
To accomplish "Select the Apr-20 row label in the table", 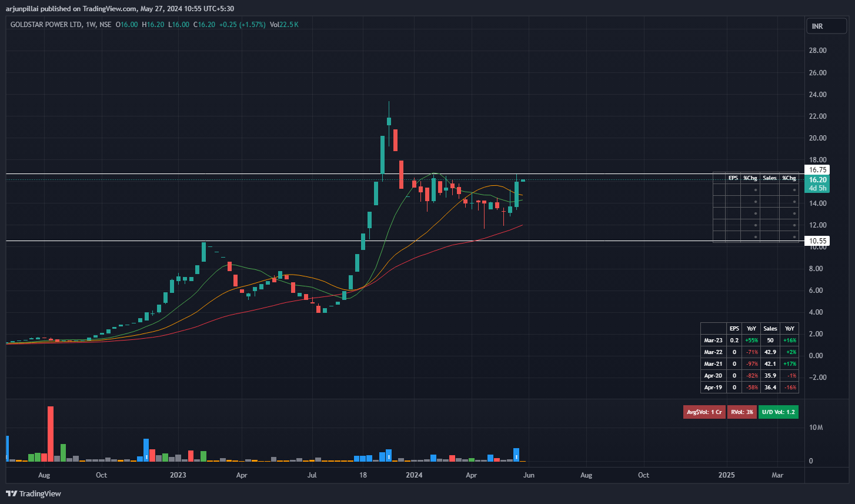I will 713,376.
